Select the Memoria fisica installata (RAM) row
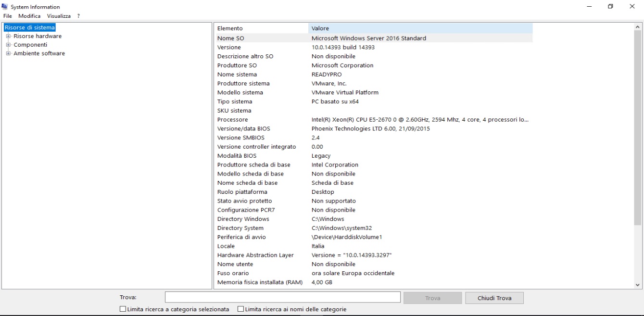 (x=373, y=282)
